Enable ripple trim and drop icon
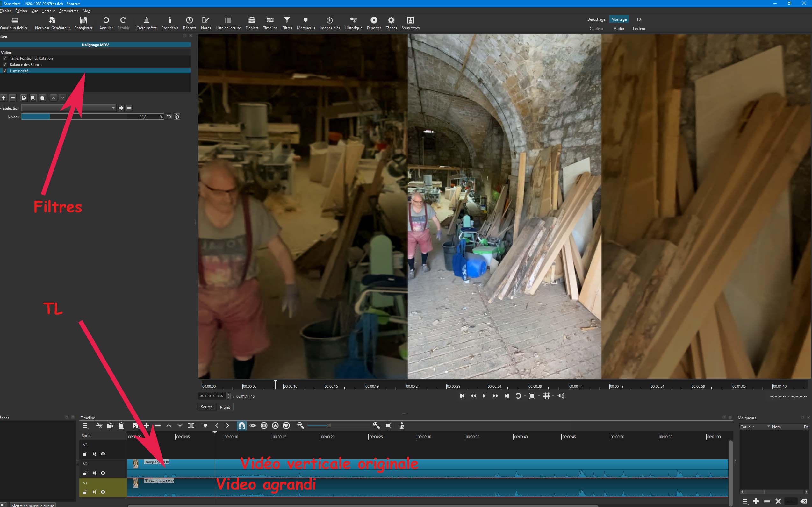The image size is (812, 507). coord(264,425)
